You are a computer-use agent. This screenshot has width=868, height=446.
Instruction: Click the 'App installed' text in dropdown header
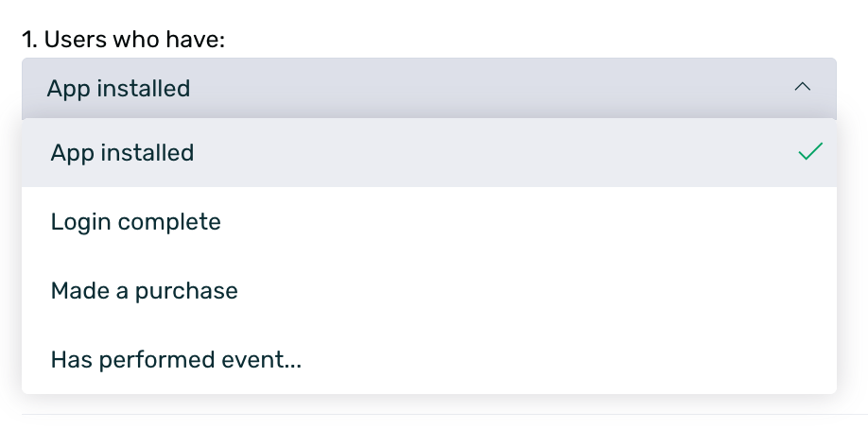(x=119, y=89)
